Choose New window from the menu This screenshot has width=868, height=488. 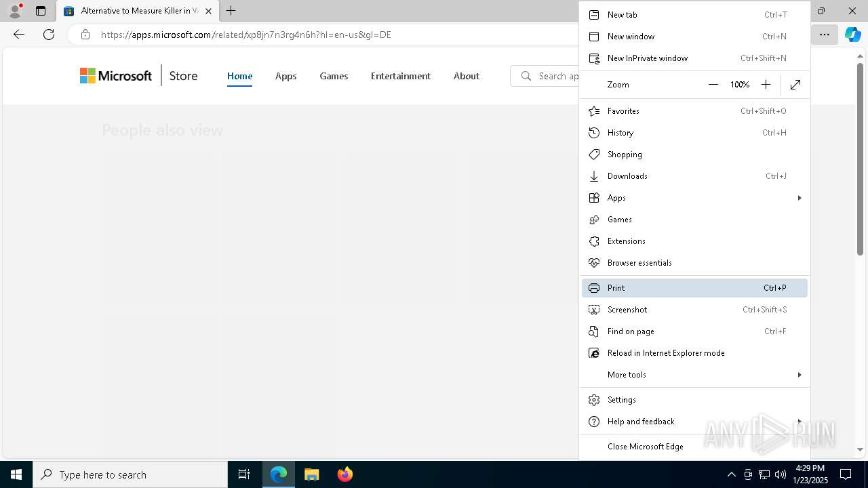(x=694, y=36)
